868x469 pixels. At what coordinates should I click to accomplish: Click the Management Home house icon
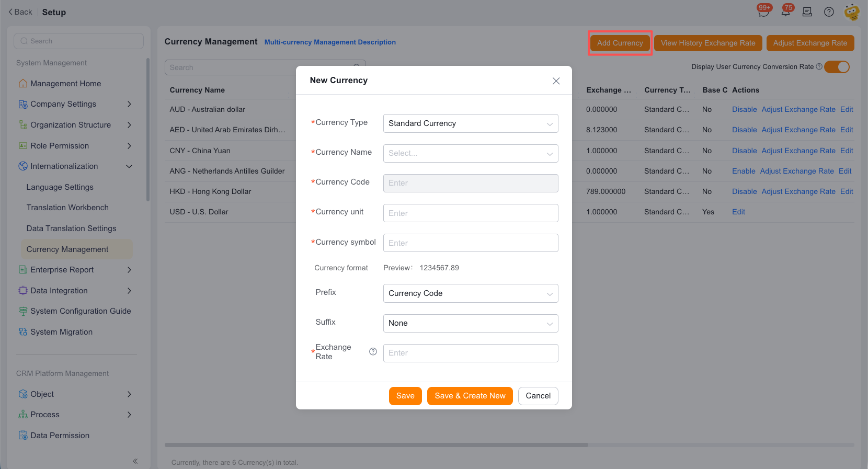(x=23, y=84)
